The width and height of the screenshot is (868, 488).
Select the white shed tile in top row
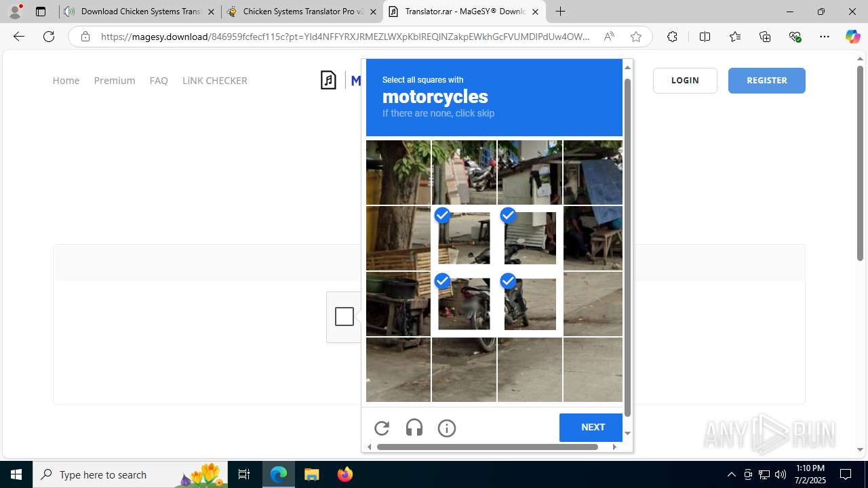(x=530, y=173)
